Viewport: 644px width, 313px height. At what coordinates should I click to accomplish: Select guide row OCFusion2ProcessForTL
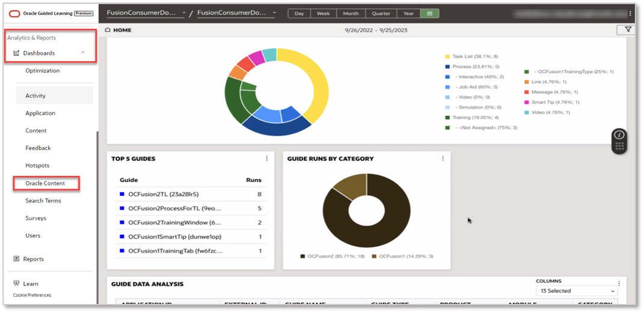(x=190, y=208)
